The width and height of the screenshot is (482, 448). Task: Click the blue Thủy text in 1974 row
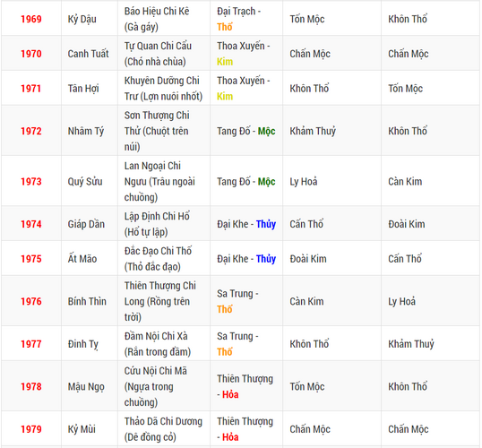(x=266, y=224)
